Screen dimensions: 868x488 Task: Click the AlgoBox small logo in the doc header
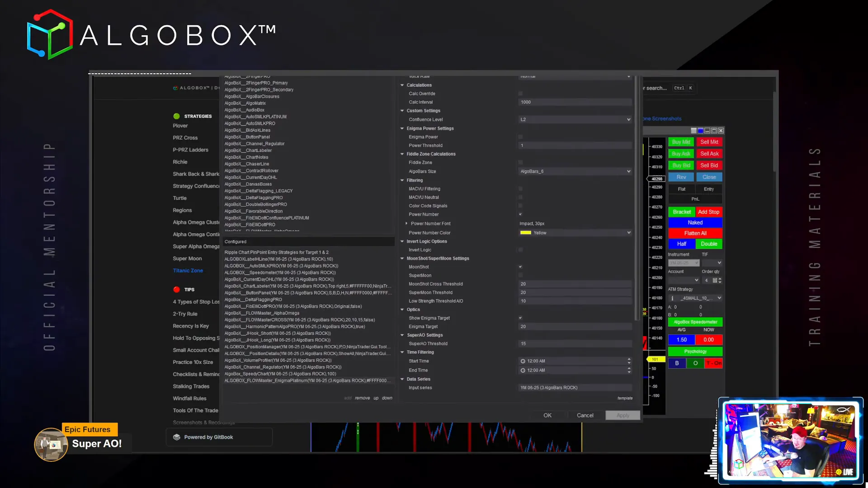pyautogui.click(x=175, y=88)
